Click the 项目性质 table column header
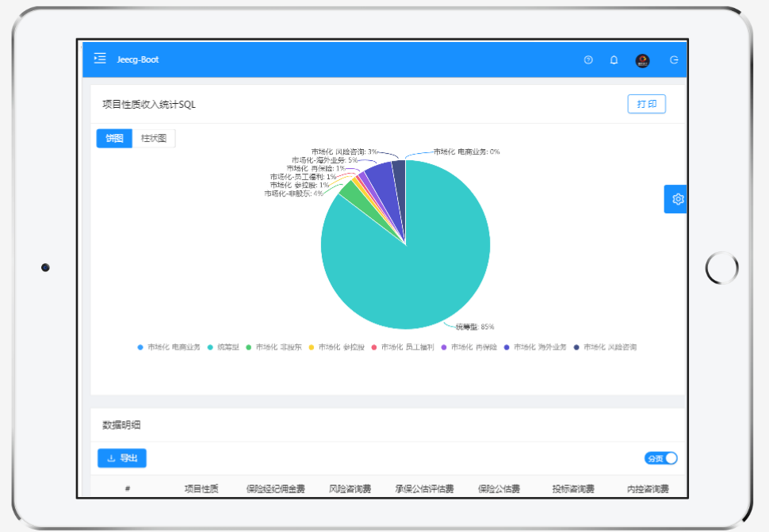 pos(203,488)
